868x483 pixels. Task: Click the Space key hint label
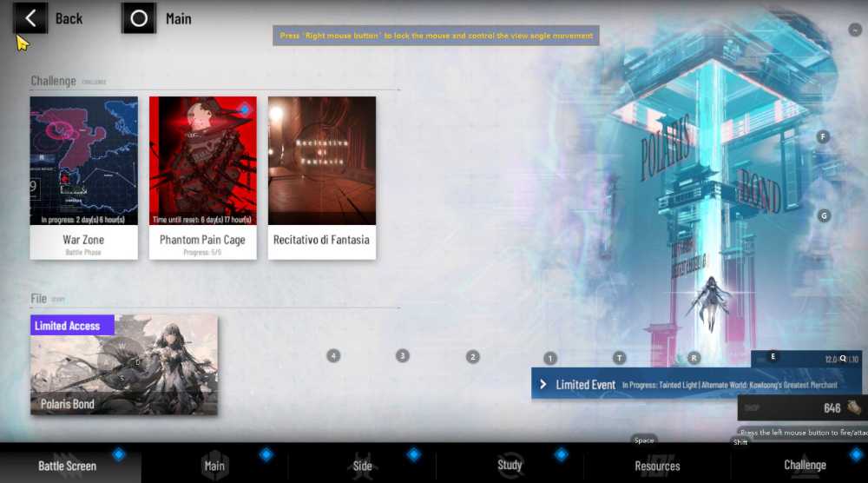(x=644, y=440)
